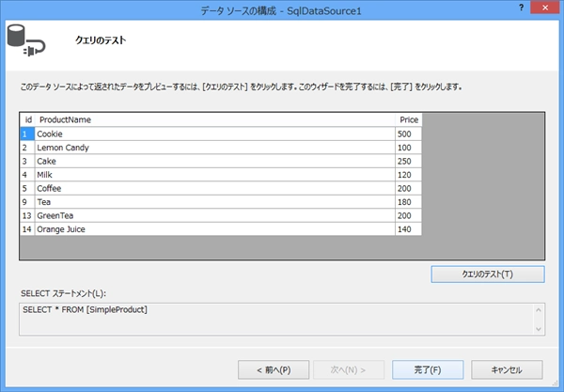The image size is (564, 392).
Task: Click the id 13 cell
Action: coord(27,216)
